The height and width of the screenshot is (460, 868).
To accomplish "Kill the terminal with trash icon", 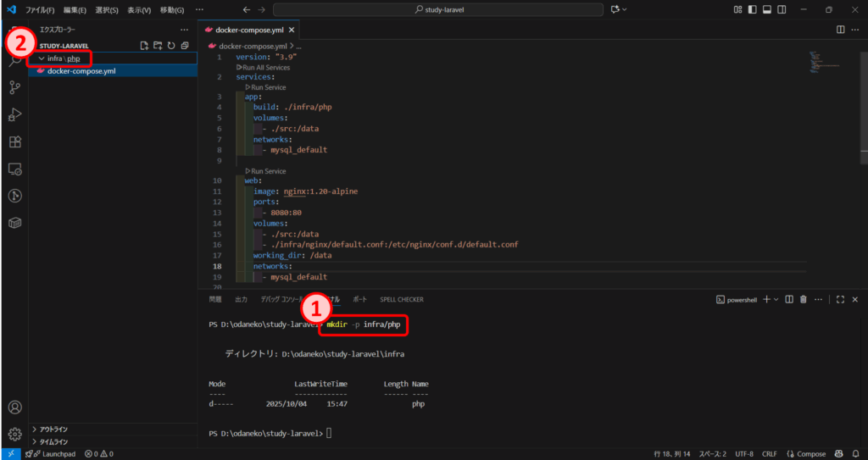I will pyautogui.click(x=804, y=299).
